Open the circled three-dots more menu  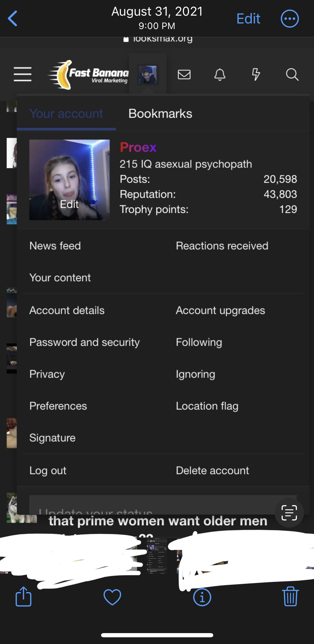coord(289,19)
